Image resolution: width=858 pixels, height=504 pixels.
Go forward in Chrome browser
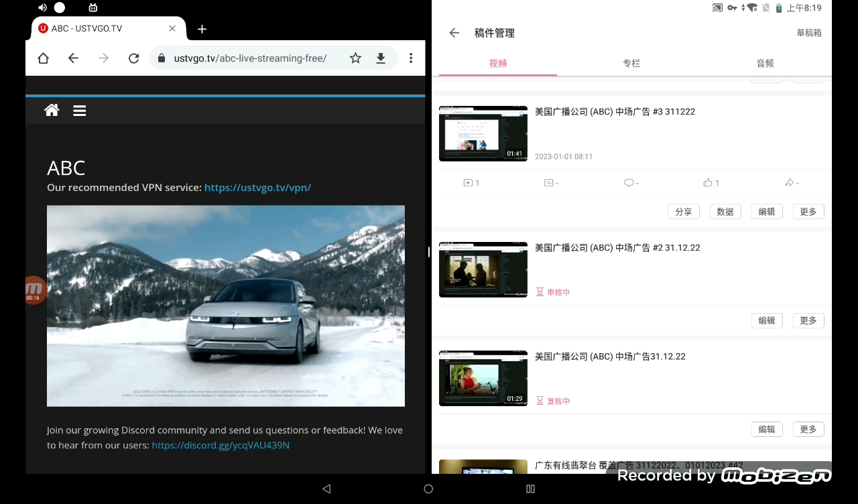[x=103, y=58]
